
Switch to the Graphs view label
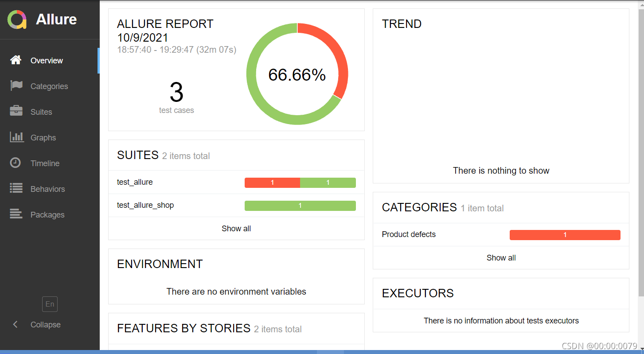click(x=43, y=138)
